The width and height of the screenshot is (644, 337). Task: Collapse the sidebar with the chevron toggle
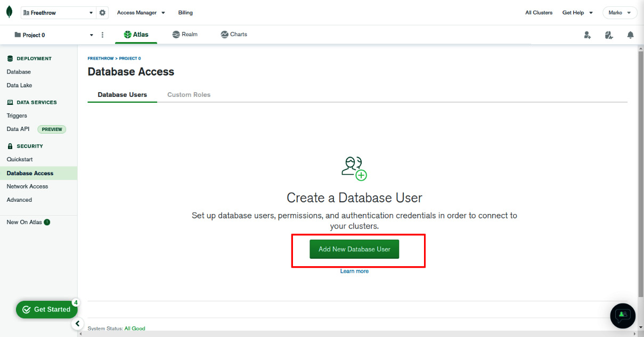78,324
